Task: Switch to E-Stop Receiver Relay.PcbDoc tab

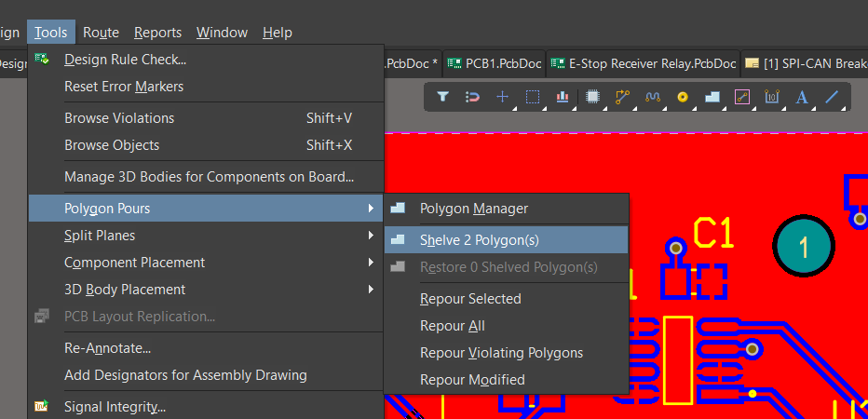Action: tap(644, 63)
